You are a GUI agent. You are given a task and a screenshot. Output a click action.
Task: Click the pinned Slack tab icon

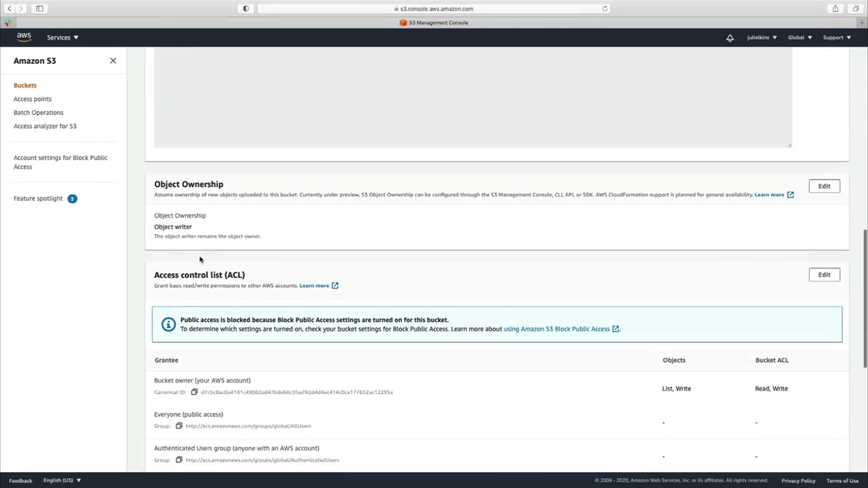(8, 23)
